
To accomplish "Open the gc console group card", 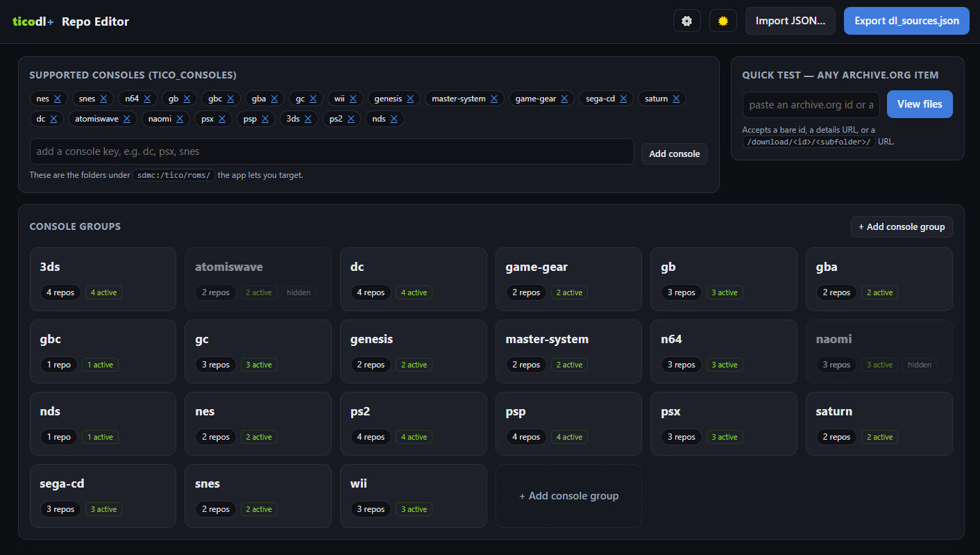I will coord(258,351).
